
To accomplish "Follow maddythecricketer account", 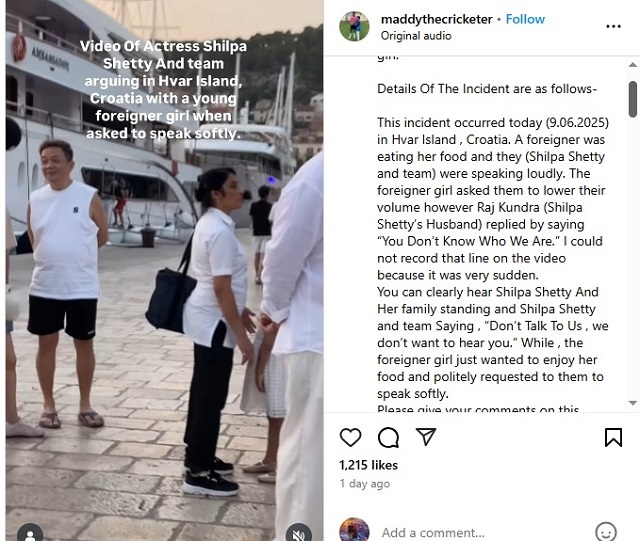I will (525, 19).
